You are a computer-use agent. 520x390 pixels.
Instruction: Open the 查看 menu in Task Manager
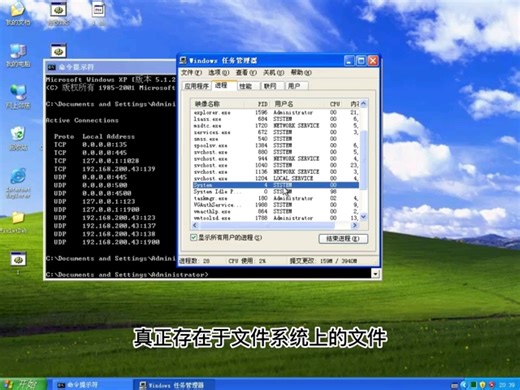coord(246,72)
